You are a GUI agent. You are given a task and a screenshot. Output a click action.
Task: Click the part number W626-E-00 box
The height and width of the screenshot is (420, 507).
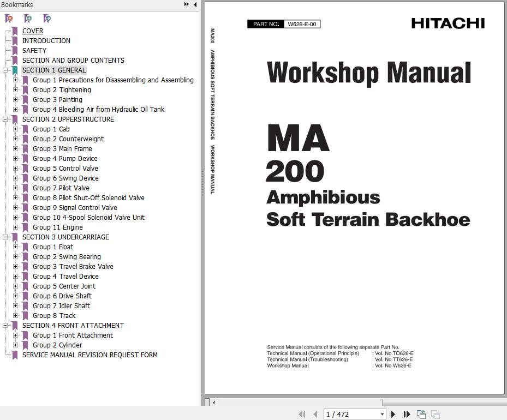(x=302, y=24)
